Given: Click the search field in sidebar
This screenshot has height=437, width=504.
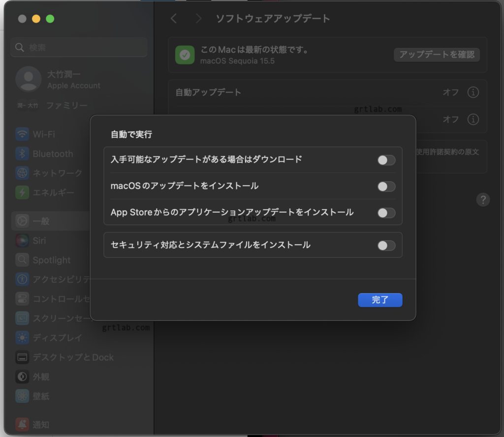Looking at the screenshot, I should tap(79, 48).
